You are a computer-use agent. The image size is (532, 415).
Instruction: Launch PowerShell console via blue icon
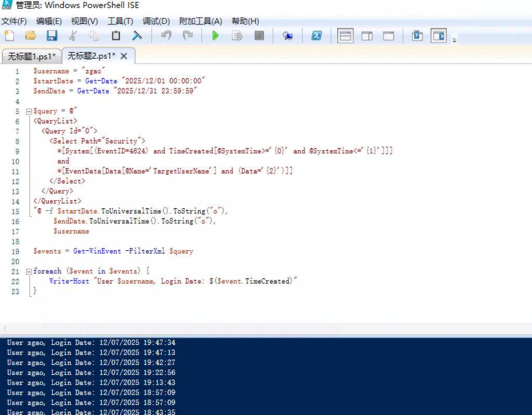316,36
